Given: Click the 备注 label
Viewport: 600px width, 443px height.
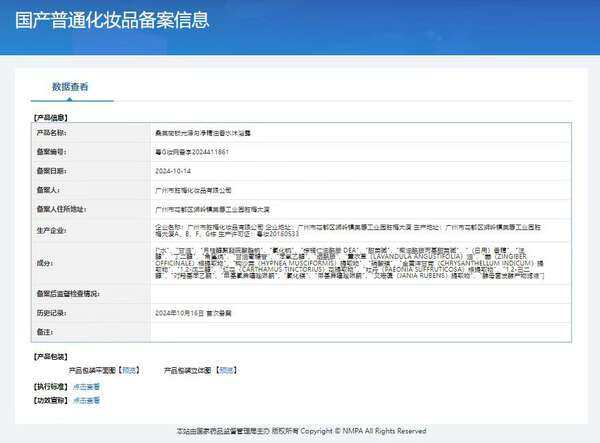Looking at the screenshot, I should [45, 332].
